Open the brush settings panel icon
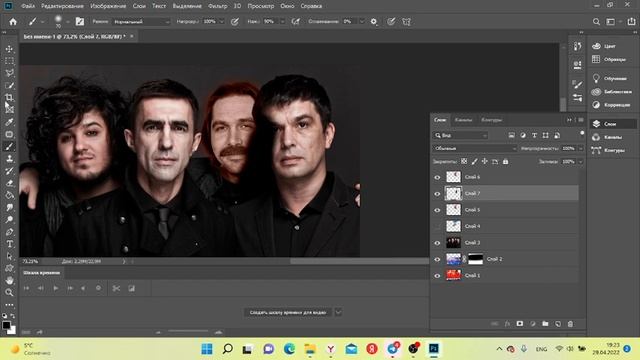Image resolution: width=640 pixels, height=360 pixels. pos(80,22)
